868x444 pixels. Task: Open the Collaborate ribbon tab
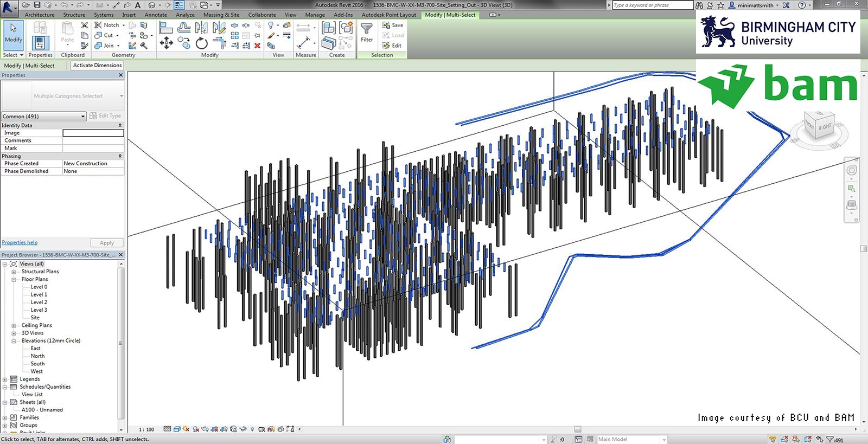click(262, 15)
